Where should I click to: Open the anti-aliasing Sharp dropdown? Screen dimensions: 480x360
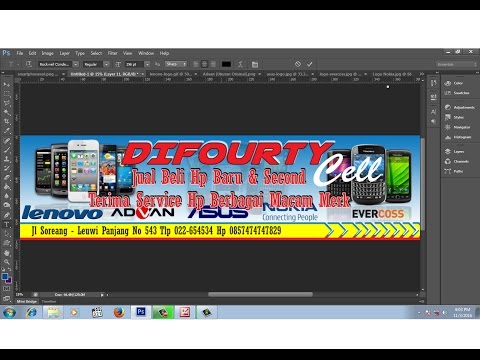(x=176, y=64)
